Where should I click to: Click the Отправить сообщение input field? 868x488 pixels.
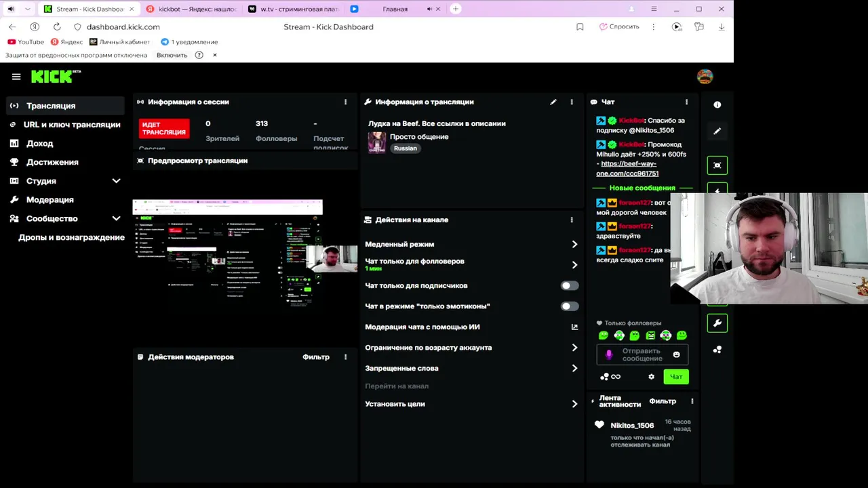coord(642,354)
